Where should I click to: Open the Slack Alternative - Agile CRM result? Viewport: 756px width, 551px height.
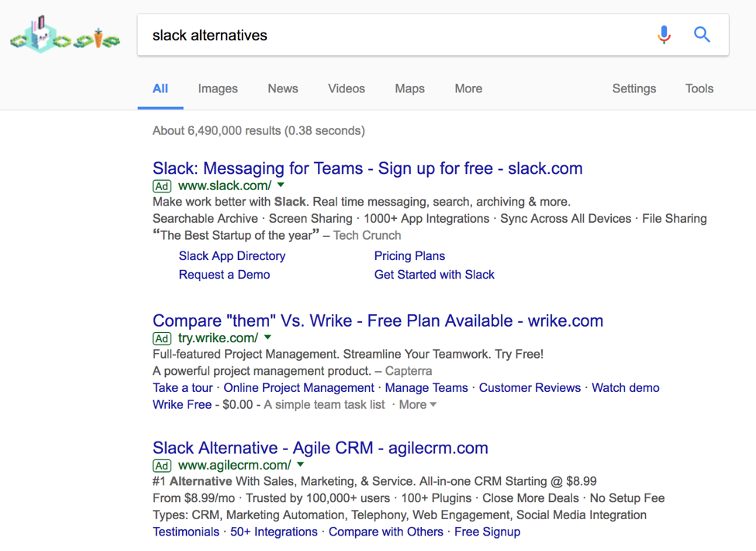(320, 448)
